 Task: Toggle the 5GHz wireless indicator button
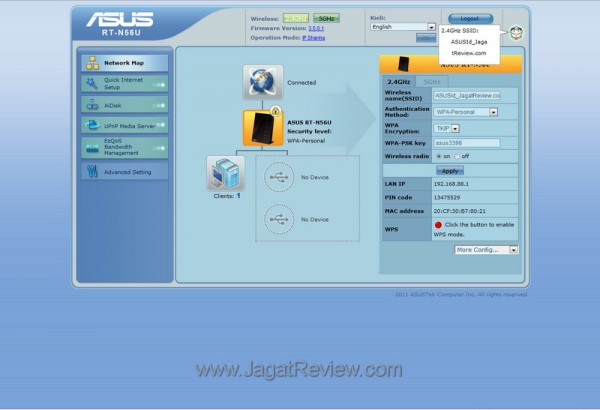pos(326,18)
